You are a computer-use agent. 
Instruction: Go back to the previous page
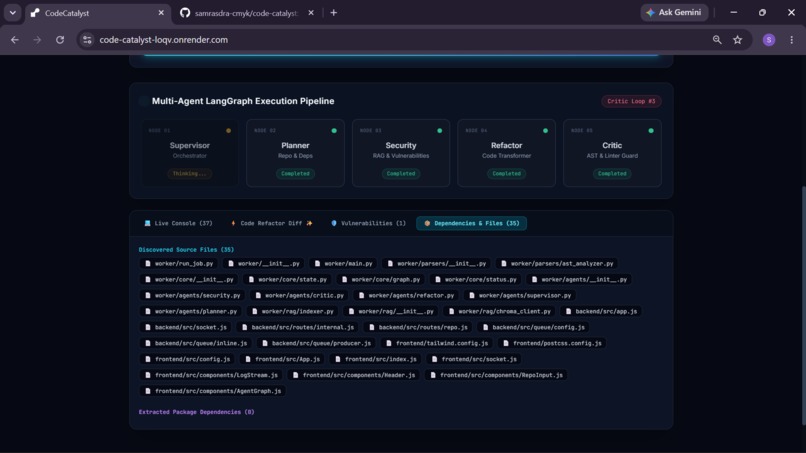click(x=15, y=40)
